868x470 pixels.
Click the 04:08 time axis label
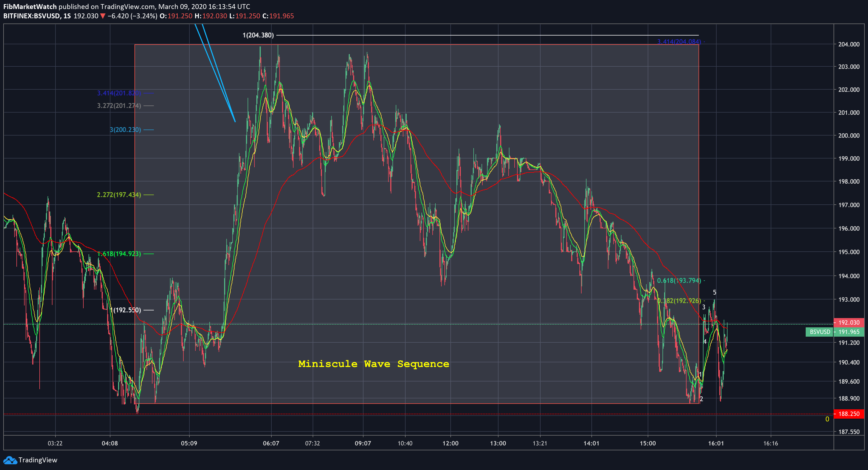[110, 443]
